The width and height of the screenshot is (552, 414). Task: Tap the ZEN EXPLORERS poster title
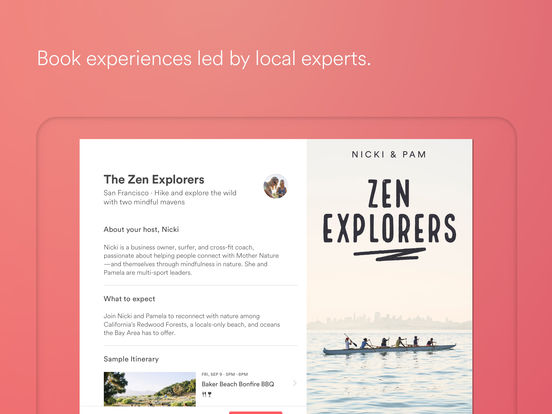pos(389,211)
